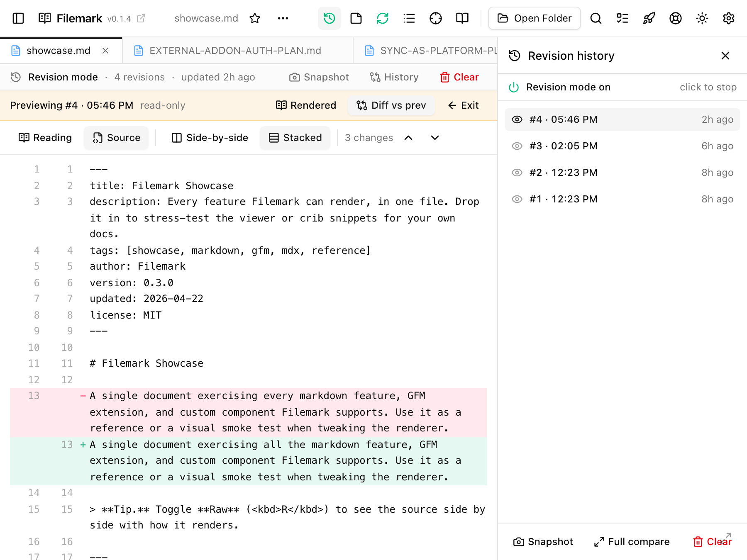Viewport: 747px width, 560px height.
Task: Click Clear at the panel bottom
Action: tap(713, 542)
